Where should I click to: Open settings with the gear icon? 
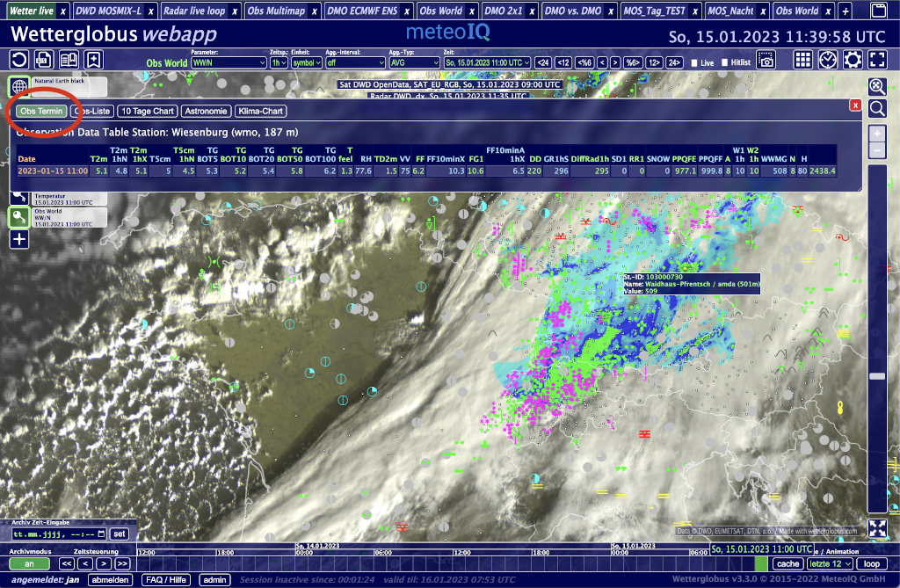(x=853, y=60)
